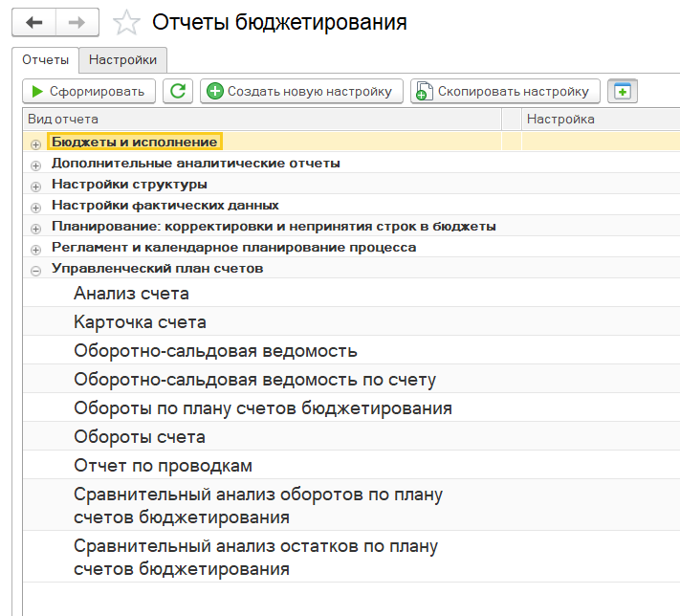The width and height of the screenshot is (680, 616).
Task: Click the Настройка column header
Action: click(560, 119)
